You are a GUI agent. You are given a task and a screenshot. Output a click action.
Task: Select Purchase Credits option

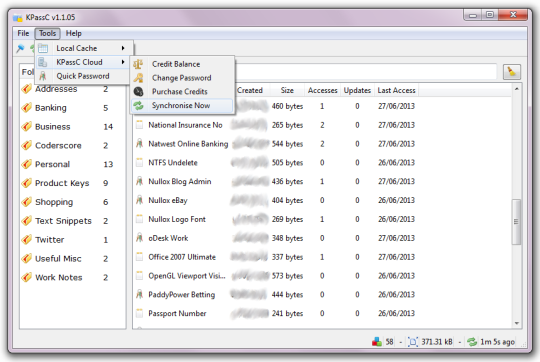182,92
